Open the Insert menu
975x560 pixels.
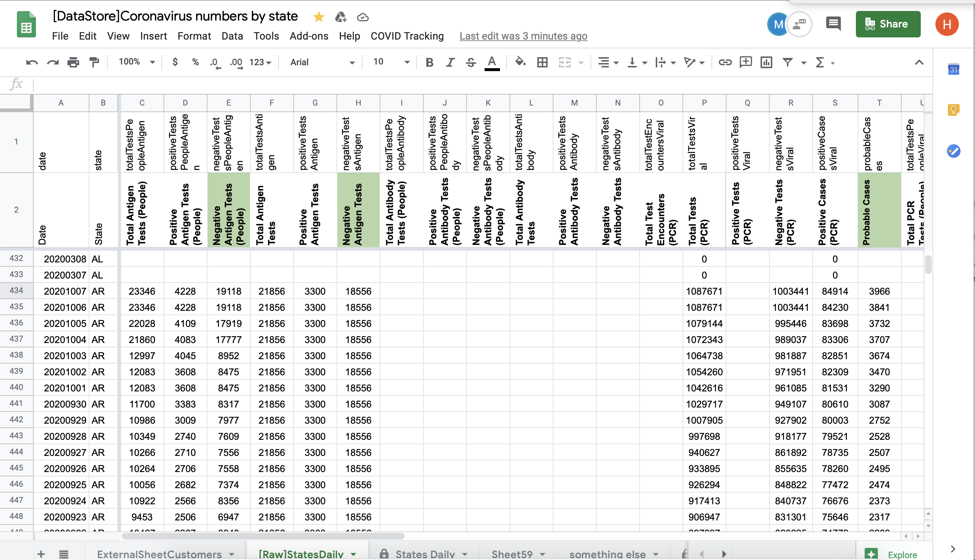pos(154,36)
